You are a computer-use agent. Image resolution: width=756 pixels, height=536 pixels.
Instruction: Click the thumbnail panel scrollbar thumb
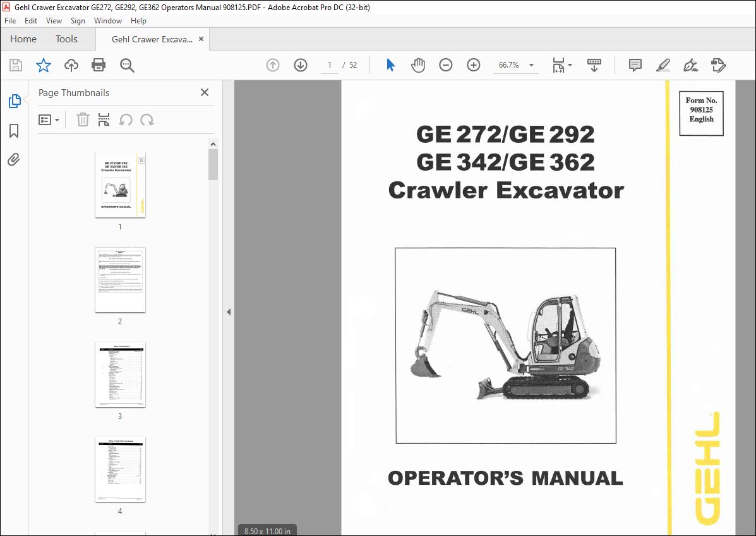tap(213, 164)
